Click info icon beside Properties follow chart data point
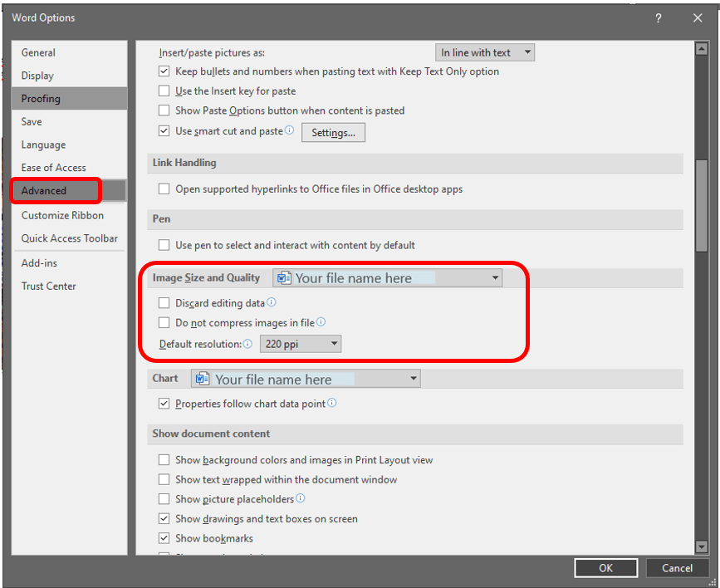This screenshot has height=588, width=720. click(332, 404)
